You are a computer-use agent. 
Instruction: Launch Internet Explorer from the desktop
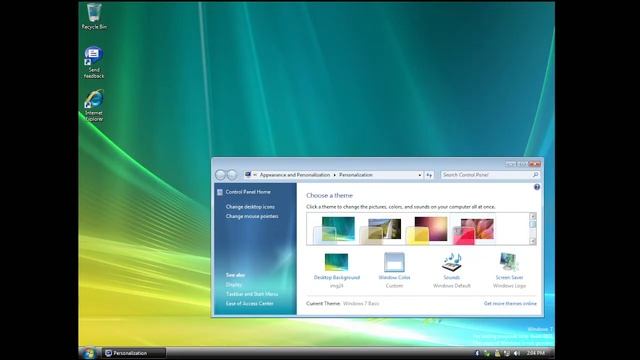pos(94,106)
